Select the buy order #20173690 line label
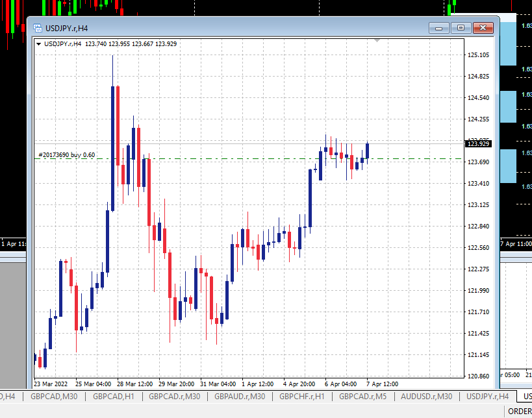The image size is (532, 418). (66, 155)
